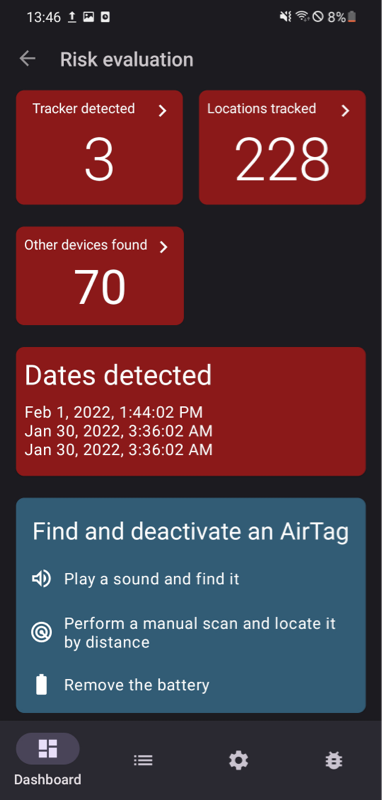Expand Other devices found chevron
Image resolution: width=384 pixels, height=800 pixels.
click(x=164, y=247)
